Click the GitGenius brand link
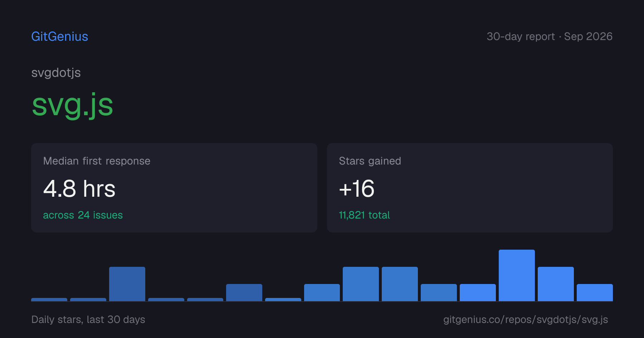The image size is (644, 338). pos(60,36)
